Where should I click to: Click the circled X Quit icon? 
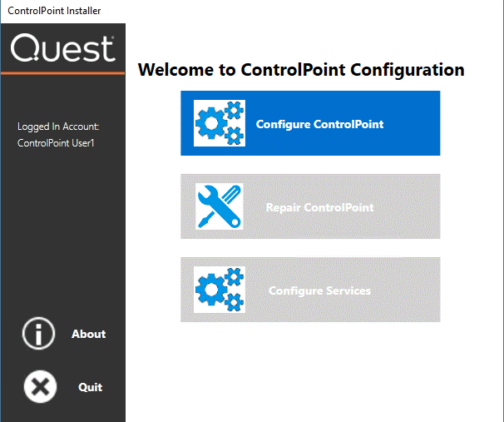[40, 387]
